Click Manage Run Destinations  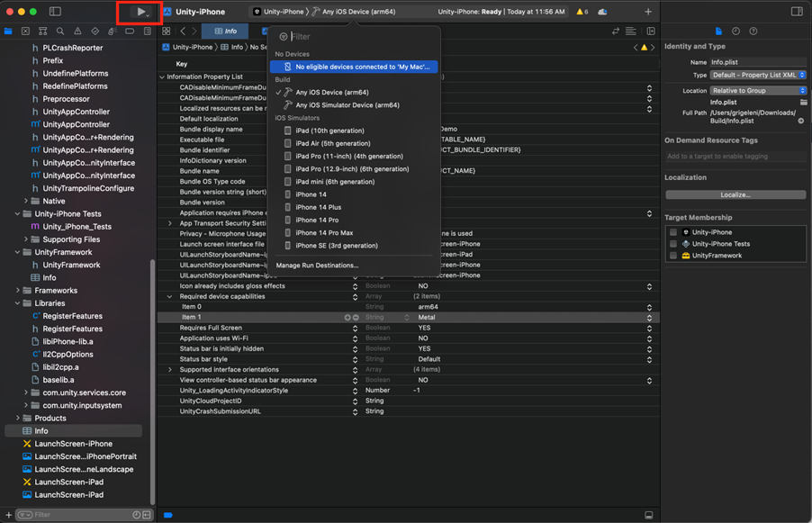point(317,266)
